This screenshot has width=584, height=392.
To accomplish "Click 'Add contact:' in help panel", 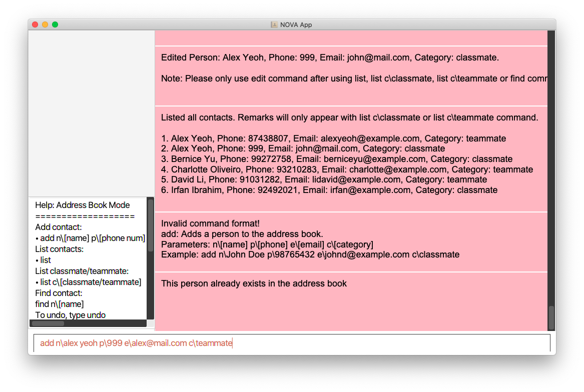I will pyautogui.click(x=59, y=227).
